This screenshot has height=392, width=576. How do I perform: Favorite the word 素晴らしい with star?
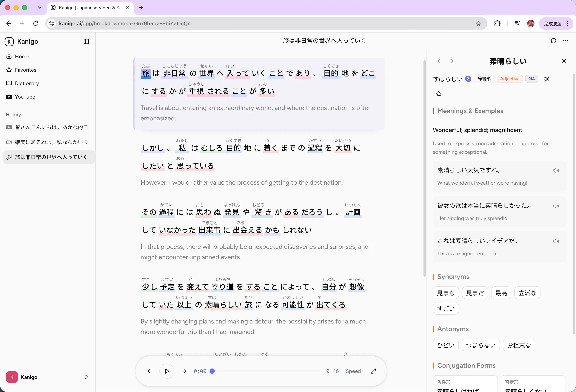[x=439, y=94]
